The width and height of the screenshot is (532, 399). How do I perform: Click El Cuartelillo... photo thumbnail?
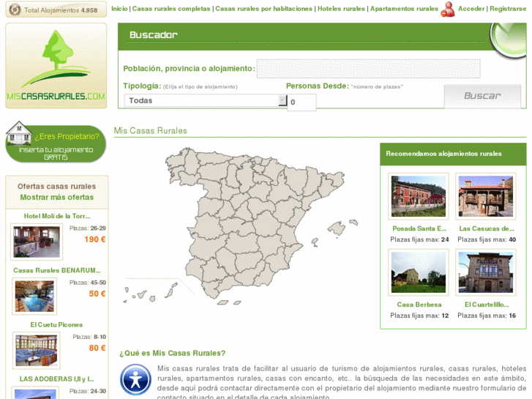(485, 272)
